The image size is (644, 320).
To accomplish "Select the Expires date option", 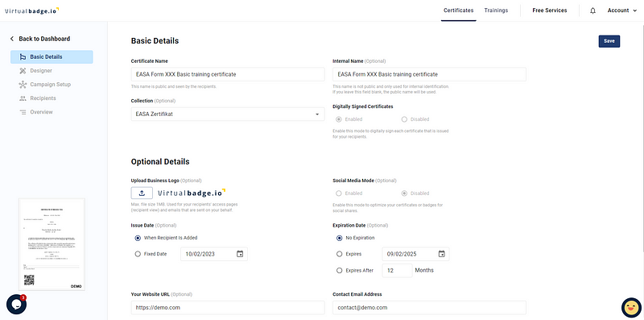I will click(339, 254).
